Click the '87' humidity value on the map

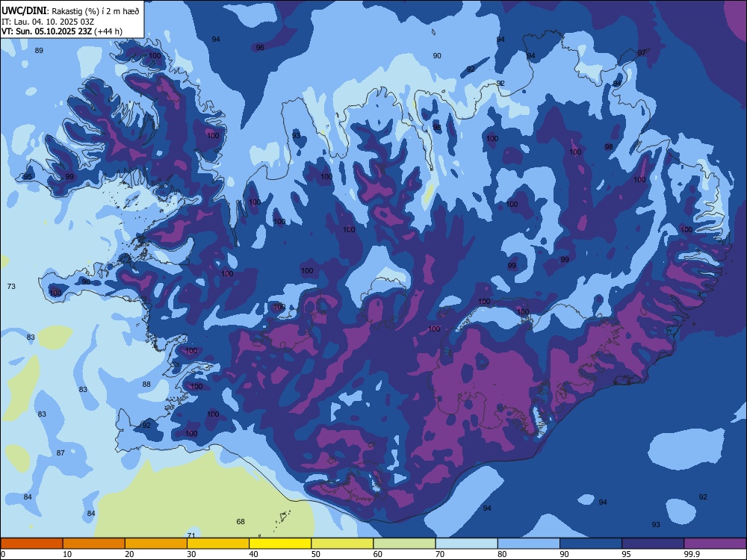click(x=61, y=453)
